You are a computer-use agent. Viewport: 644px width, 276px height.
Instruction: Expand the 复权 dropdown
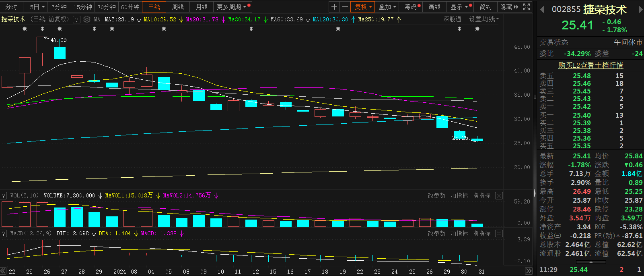[363, 7]
